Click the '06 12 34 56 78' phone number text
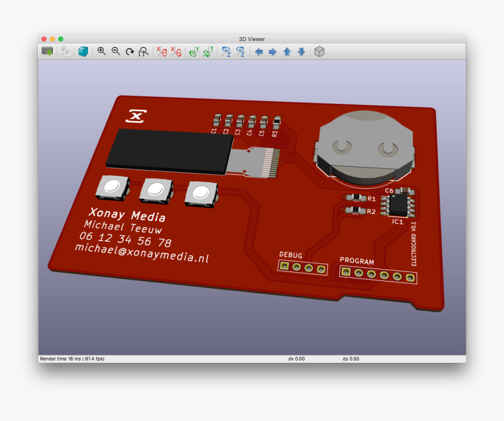 (x=125, y=240)
